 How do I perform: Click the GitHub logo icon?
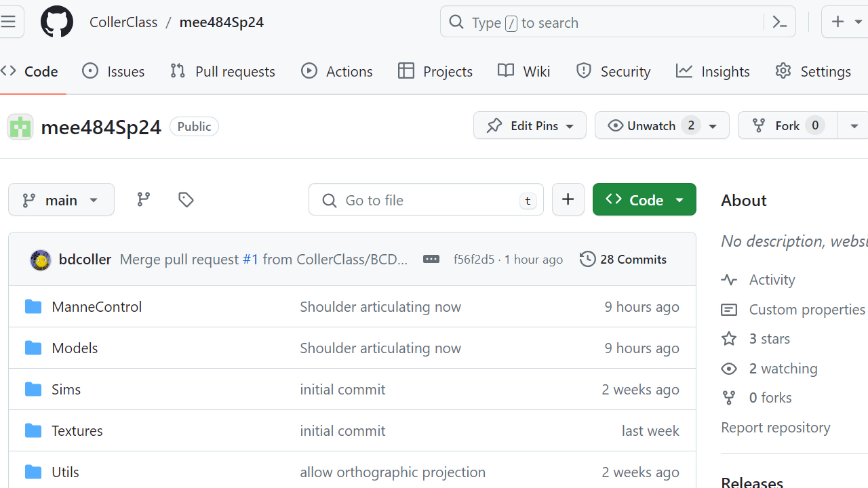(57, 22)
